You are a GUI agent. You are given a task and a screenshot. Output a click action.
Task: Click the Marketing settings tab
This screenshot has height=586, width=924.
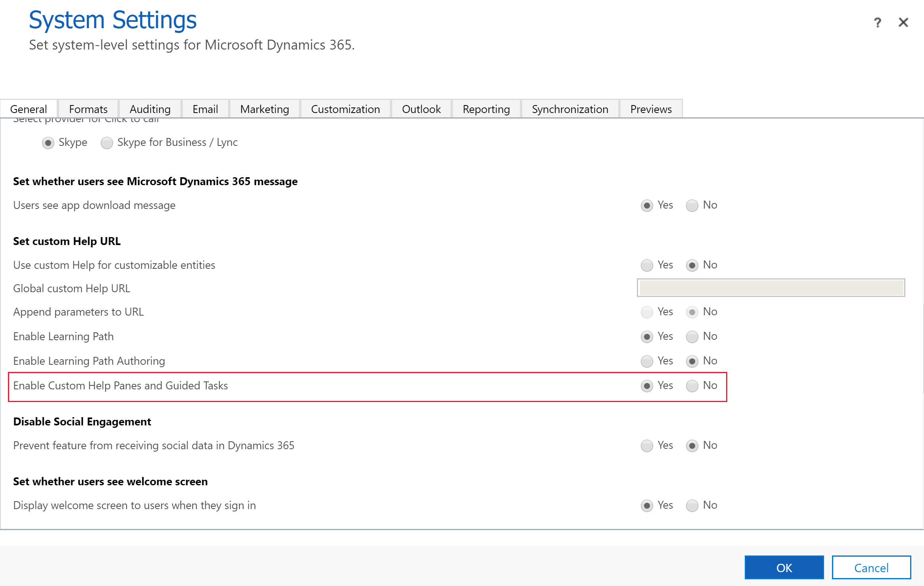click(x=265, y=109)
